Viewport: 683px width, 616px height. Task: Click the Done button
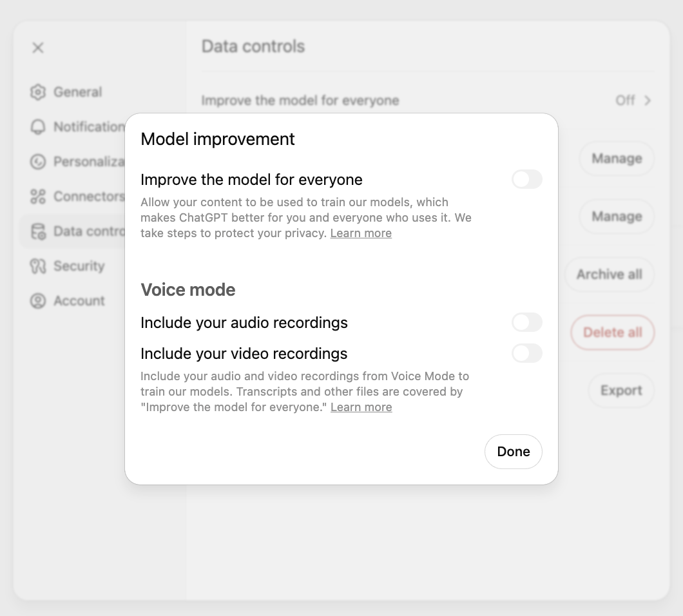513,452
